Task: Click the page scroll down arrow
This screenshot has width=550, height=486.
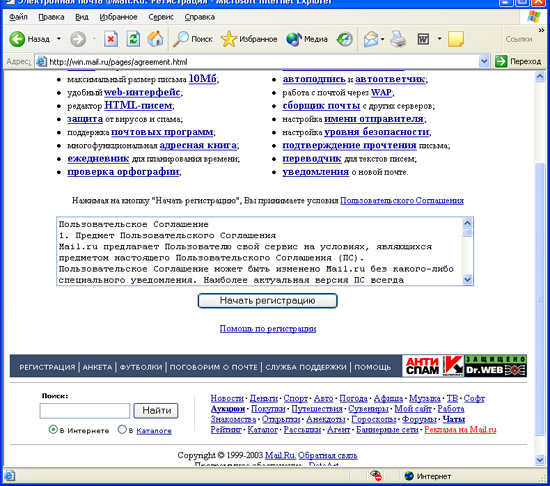Action: (x=540, y=459)
